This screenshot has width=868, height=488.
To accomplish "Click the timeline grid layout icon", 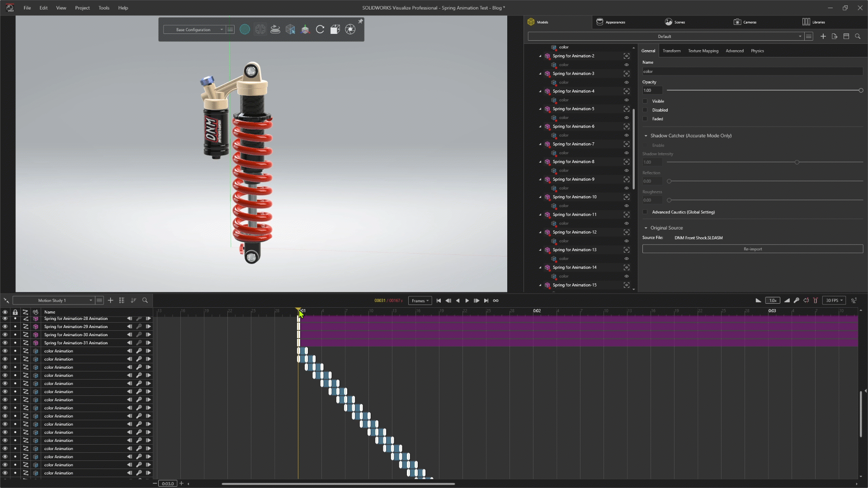I will [x=122, y=300].
